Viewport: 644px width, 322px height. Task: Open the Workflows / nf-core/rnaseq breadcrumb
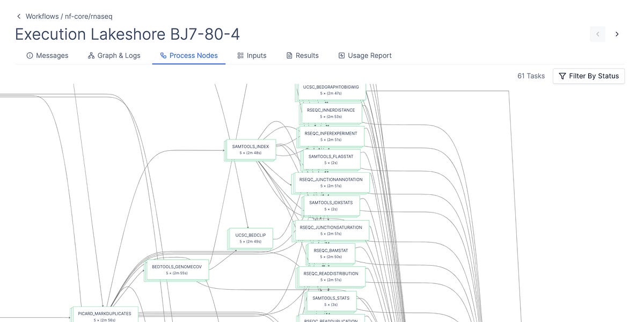[69, 17]
